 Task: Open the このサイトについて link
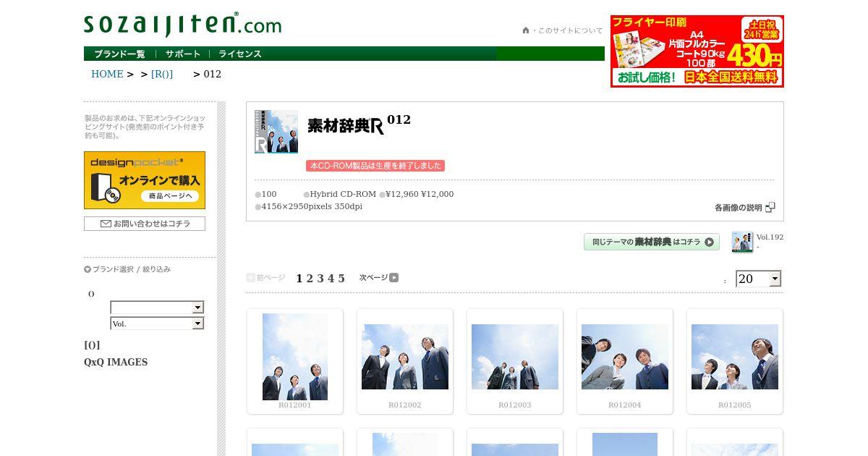pos(570,30)
